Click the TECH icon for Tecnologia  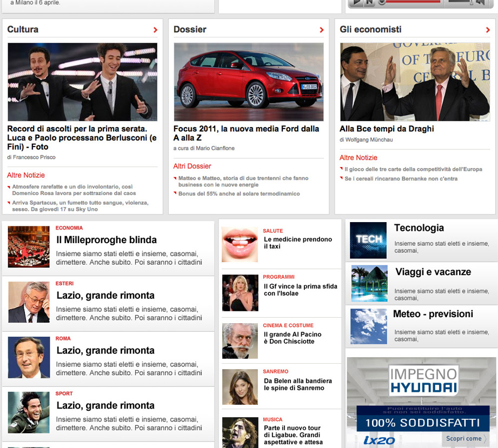click(x=368, y=240)
